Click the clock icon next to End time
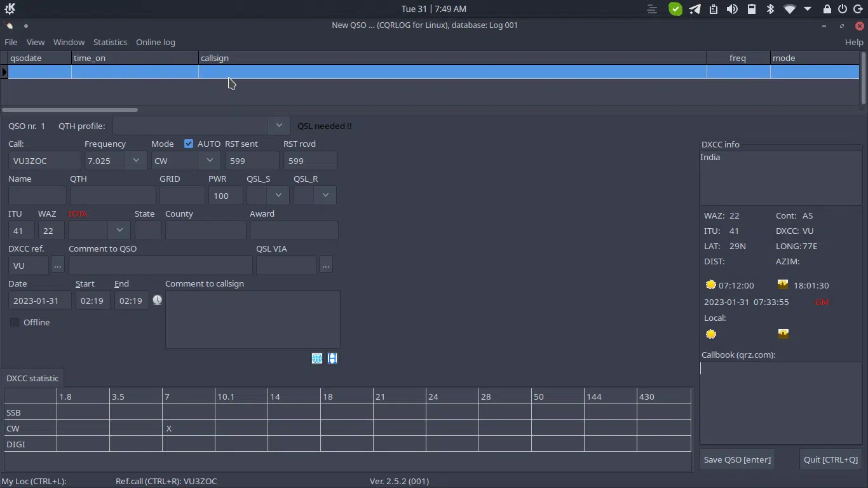The image size is (868, 488). (157, 300)
